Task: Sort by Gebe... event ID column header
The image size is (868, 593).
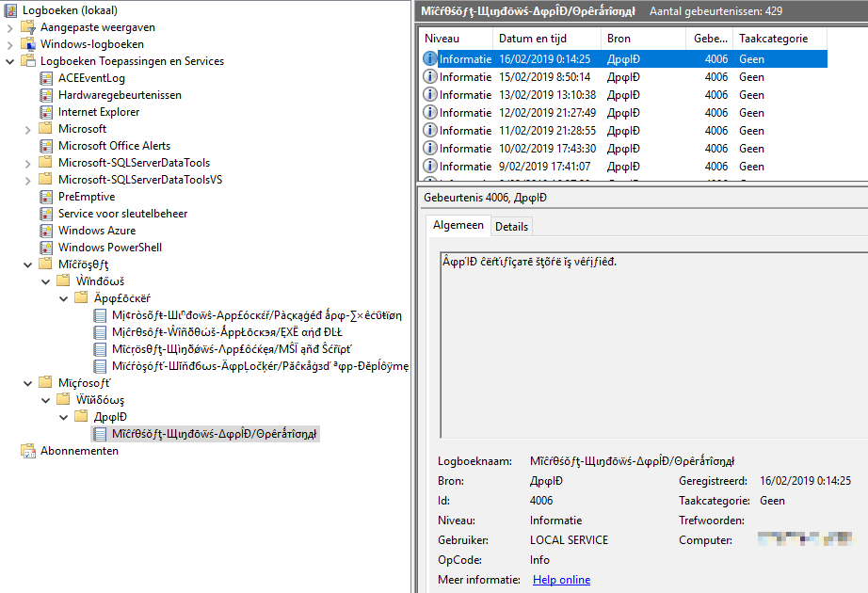Action: (x=709, y=39)
